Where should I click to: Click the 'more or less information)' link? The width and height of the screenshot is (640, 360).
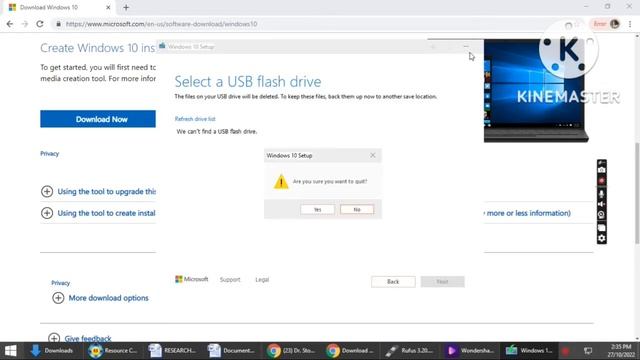coord(528,213)
